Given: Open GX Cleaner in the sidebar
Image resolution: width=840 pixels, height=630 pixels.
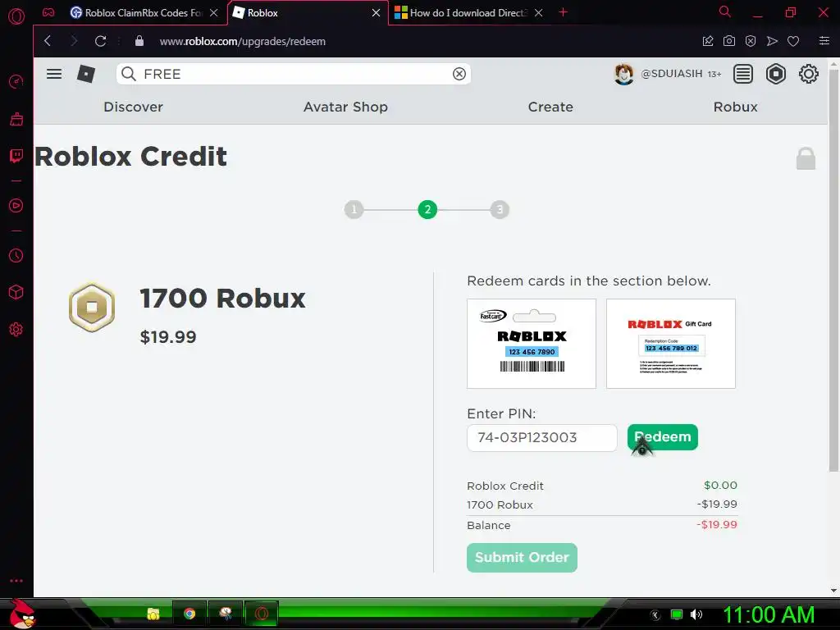Looking at the screenshot, I should pos(16,119).
